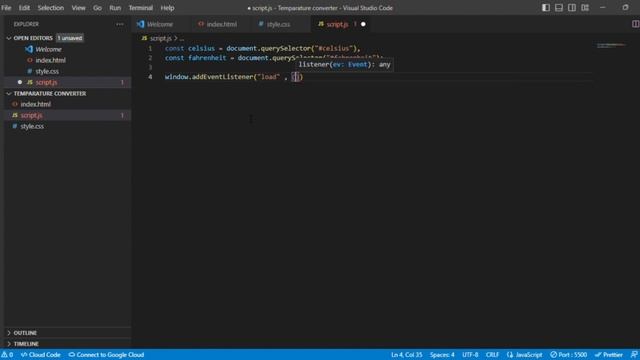Click the JS file icon on script.js tab
Image resolution: width=640 pixels, height=360 pixels.
tap(321, 24)
